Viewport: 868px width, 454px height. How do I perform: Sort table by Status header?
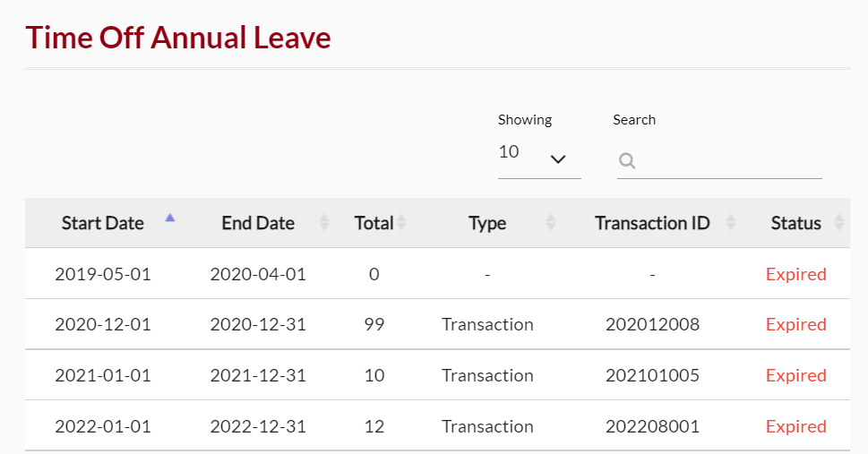point(796,223)
